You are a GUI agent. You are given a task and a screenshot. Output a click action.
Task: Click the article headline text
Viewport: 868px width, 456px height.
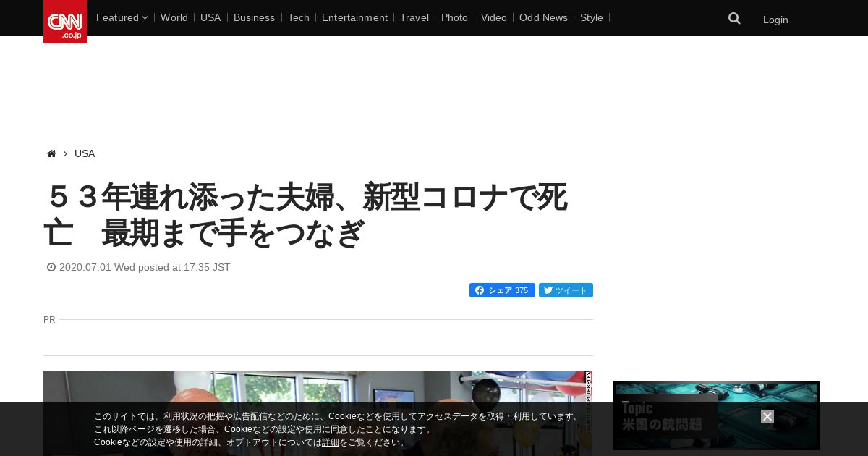click(x=306, y=215)
